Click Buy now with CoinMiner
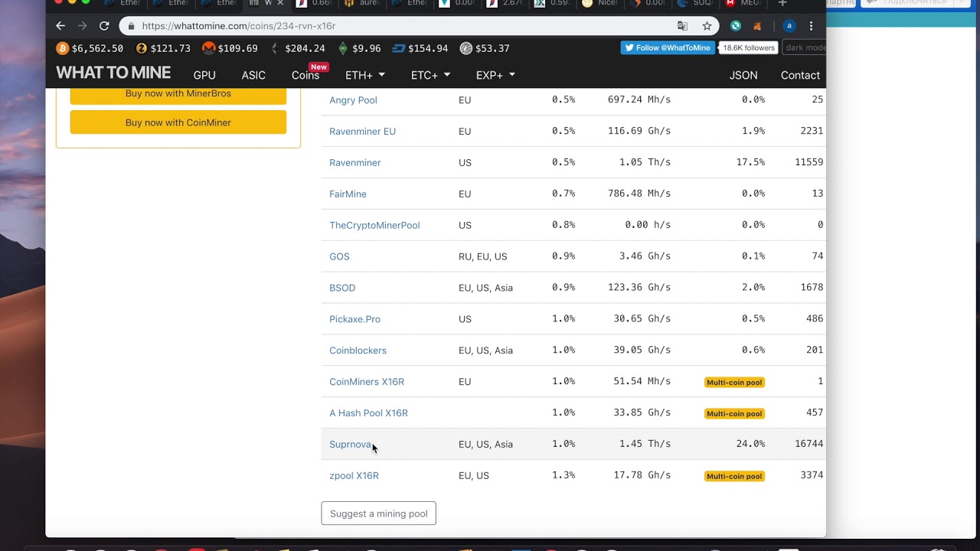This screenshot has width=980, height=551. (x=178, y=122)
